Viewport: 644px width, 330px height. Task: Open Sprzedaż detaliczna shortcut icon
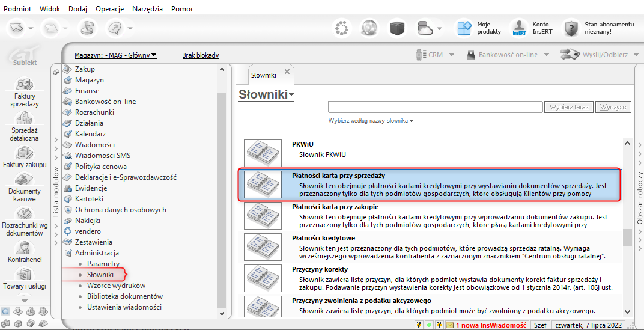pyautogui.click(x=24, y=119)
